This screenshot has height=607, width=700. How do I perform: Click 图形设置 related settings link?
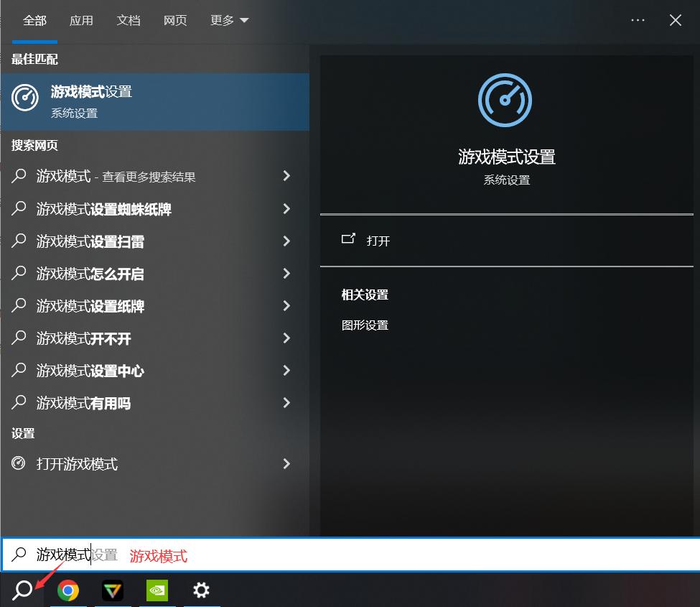(365, 325)
